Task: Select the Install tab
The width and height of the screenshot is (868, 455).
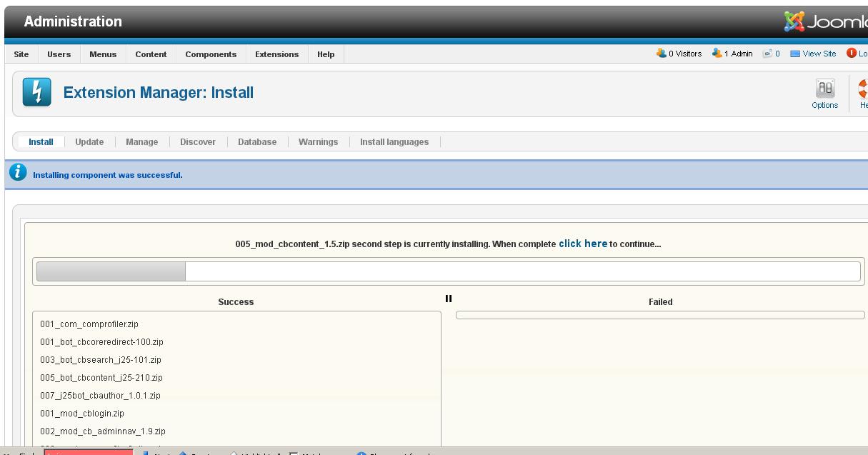Action: (41, 142)
